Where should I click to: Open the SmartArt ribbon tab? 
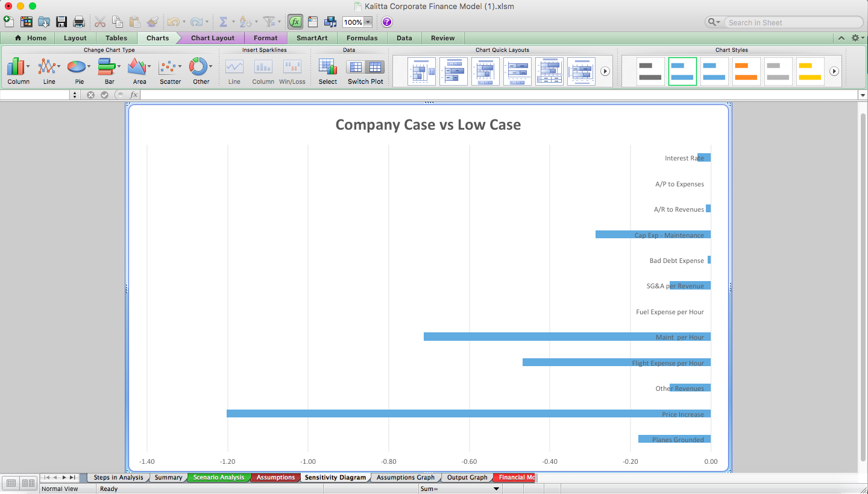pyautogui.click(x=312, y=37)
